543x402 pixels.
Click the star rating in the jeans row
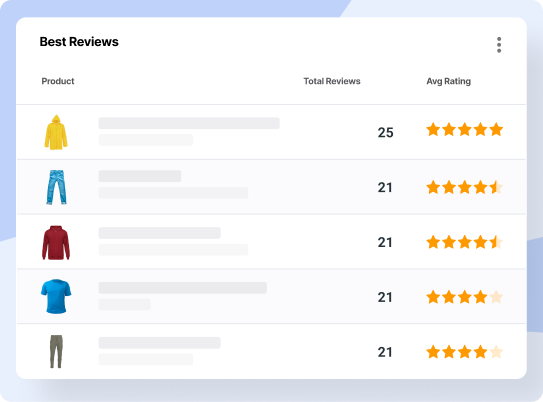pyautogui.click(x=464, y=187)
